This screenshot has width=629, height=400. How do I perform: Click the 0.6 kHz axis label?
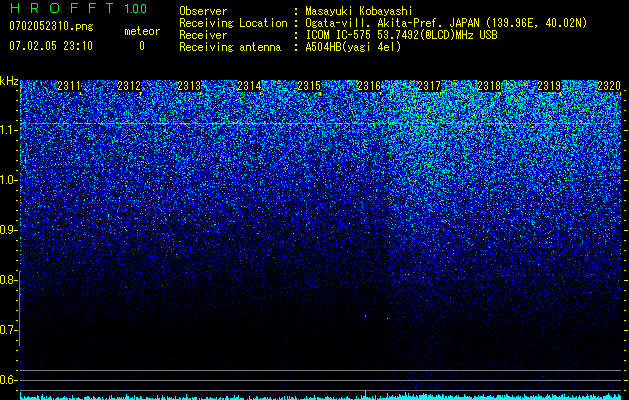click(8, 380)
